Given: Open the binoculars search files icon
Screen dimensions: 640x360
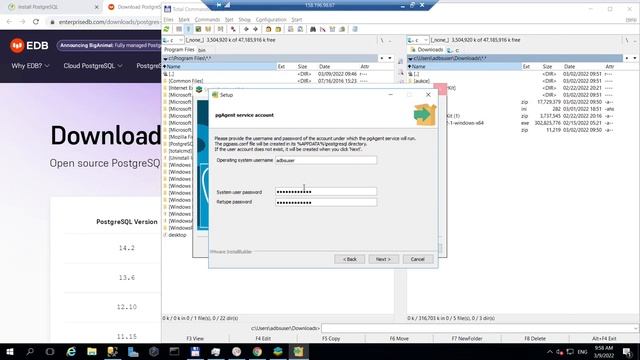Looking at the screenshot, I should point(313,29).
